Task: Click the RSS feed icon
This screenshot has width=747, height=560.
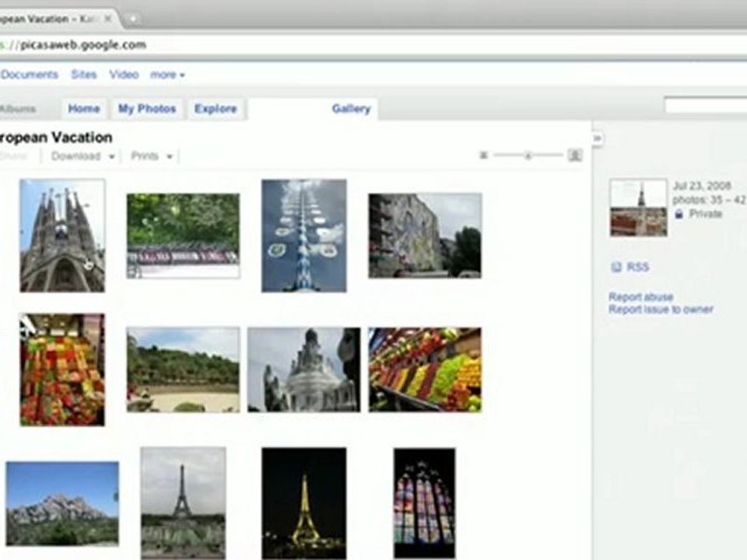Action: (616, 267)
